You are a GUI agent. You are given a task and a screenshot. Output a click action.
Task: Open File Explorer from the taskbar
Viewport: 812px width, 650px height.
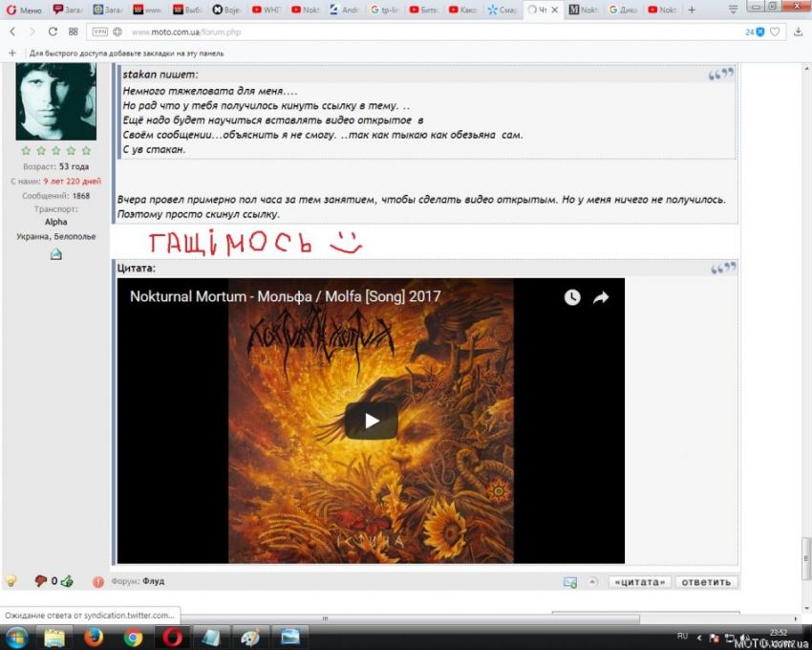53,638
